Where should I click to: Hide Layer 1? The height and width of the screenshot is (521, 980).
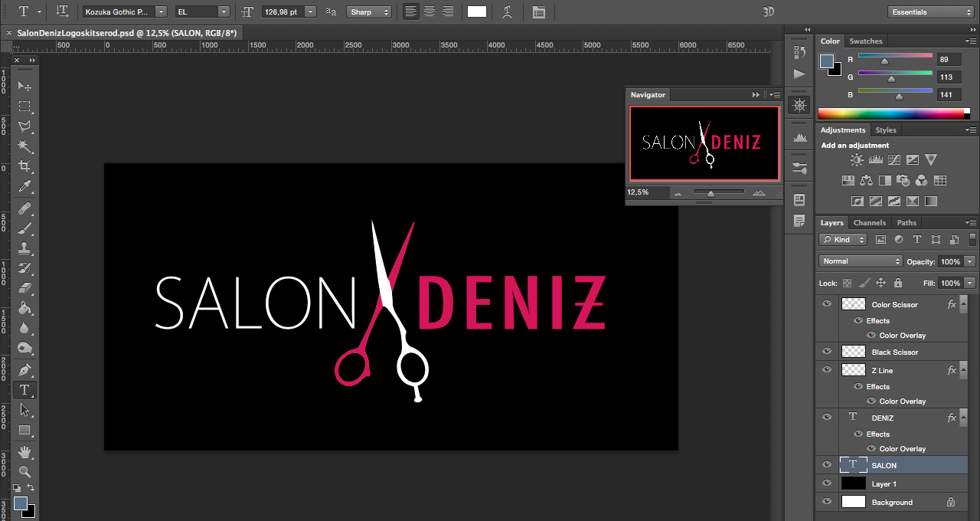tap(826, 483)
